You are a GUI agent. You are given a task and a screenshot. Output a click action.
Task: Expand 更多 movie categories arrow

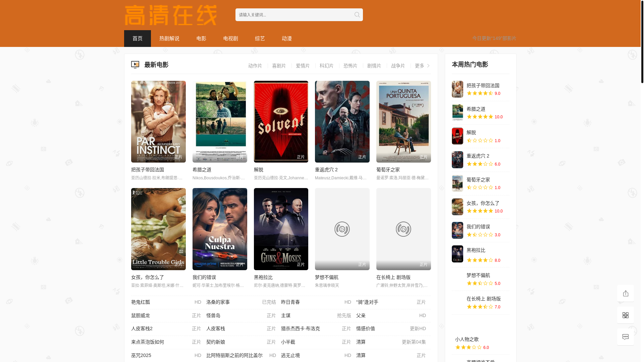[428, 66]
